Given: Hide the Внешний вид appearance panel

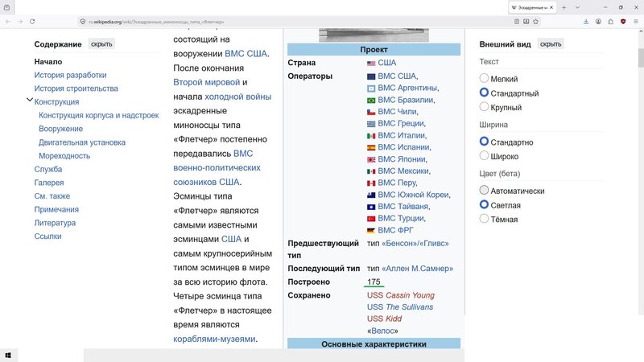Looking at the screenshot, I should click(551, 44).
